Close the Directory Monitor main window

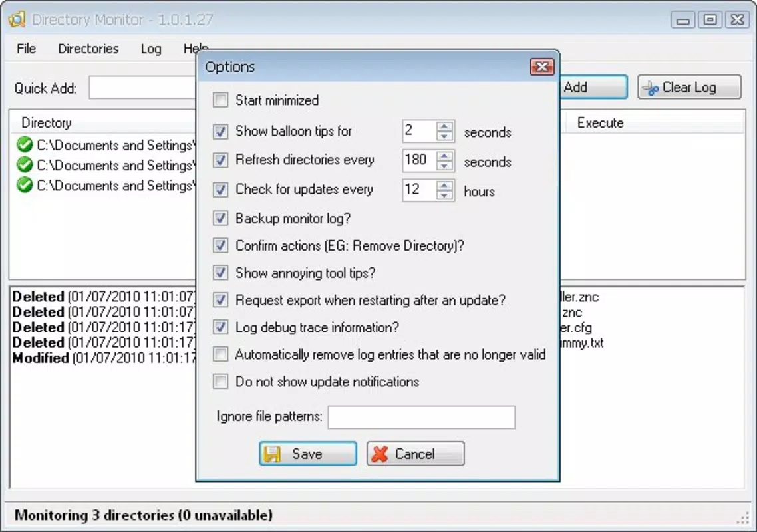coord(737,20)
